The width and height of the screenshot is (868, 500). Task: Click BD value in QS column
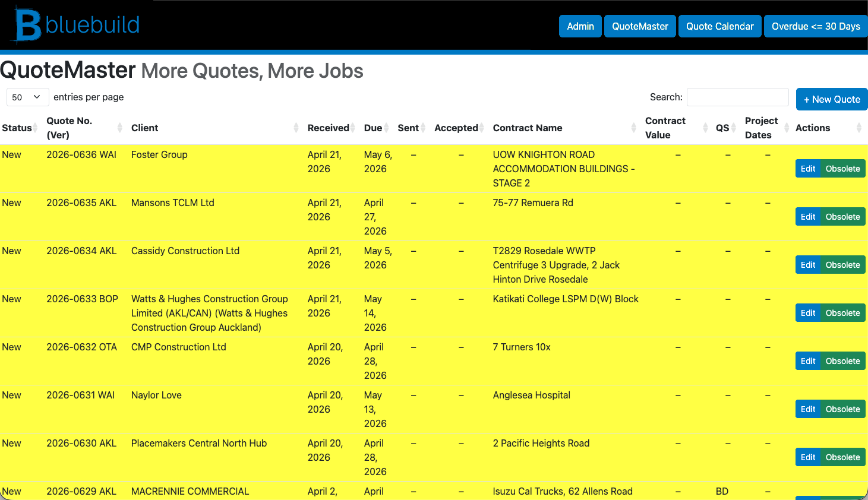tap(722, 491)
